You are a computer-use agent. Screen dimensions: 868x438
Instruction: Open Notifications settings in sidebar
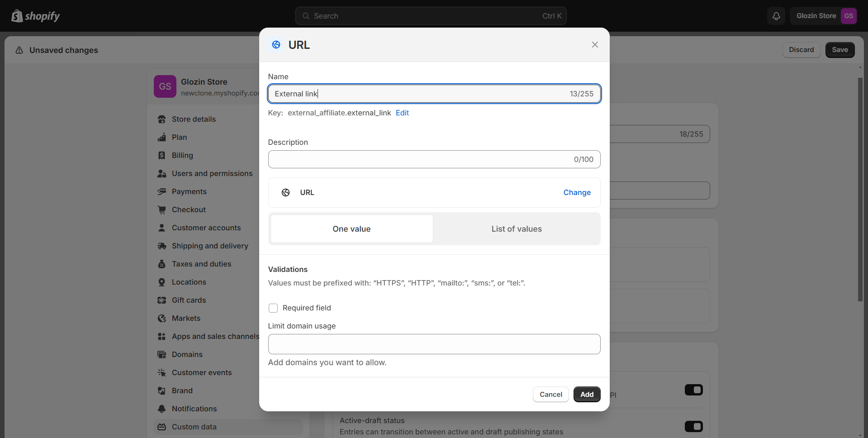tap(194, 409)
